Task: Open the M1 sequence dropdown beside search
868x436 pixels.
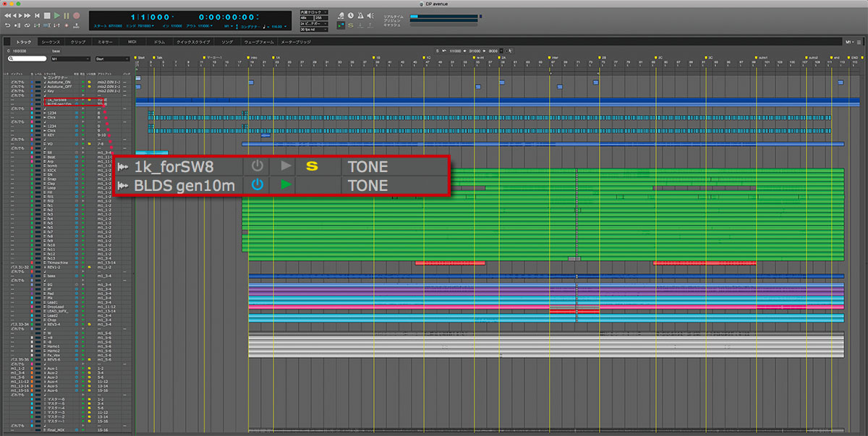Action: (70, 58)
